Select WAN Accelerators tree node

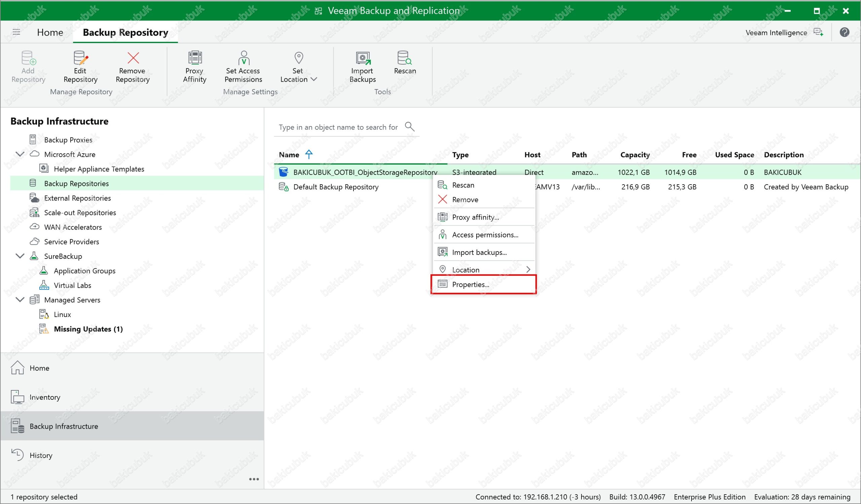pos(73,227)
